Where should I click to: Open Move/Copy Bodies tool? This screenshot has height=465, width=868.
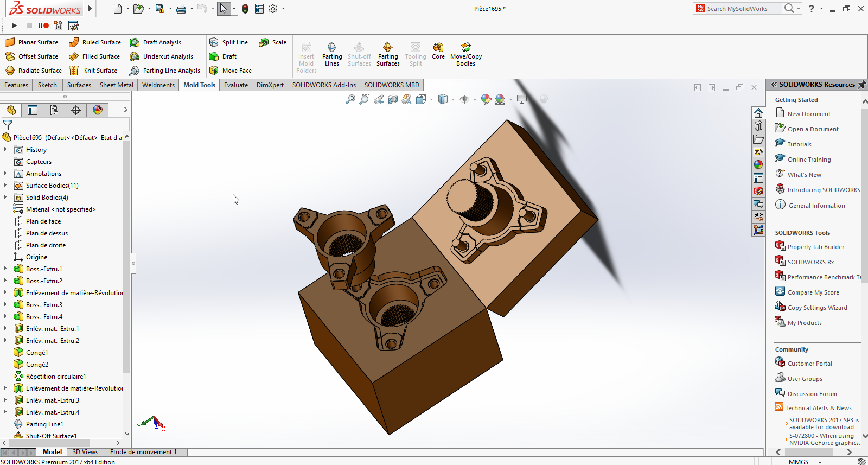click(x=466, y=54)
